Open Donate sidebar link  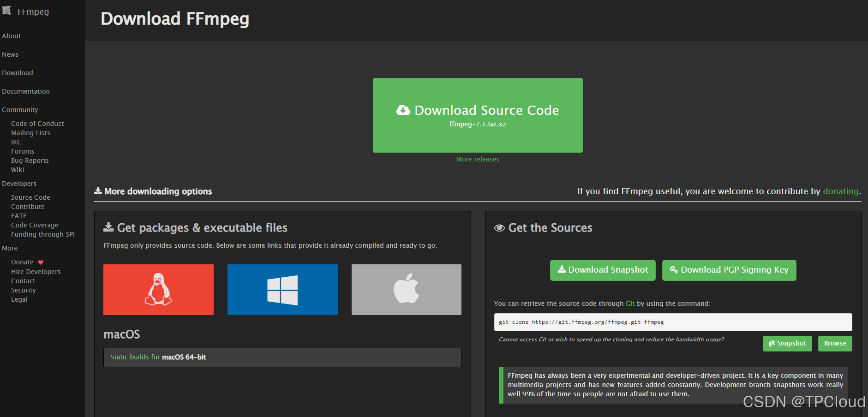[22, 262]
